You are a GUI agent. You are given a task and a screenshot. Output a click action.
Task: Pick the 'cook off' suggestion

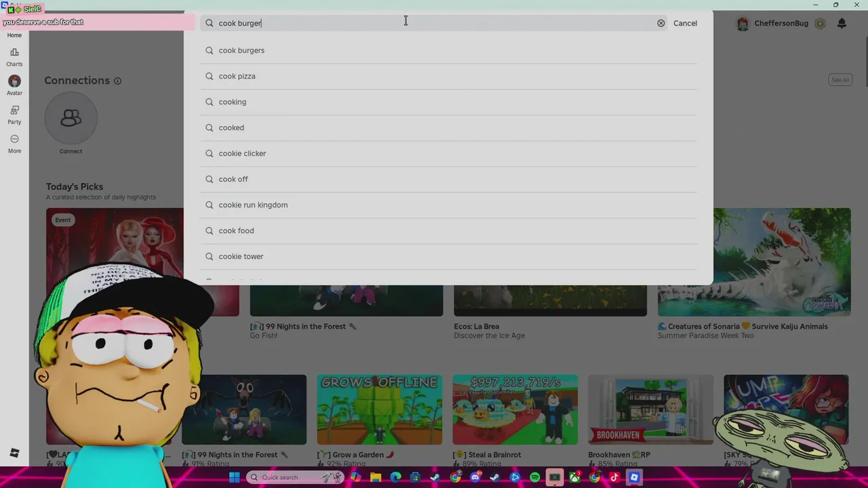pos(449,179)
